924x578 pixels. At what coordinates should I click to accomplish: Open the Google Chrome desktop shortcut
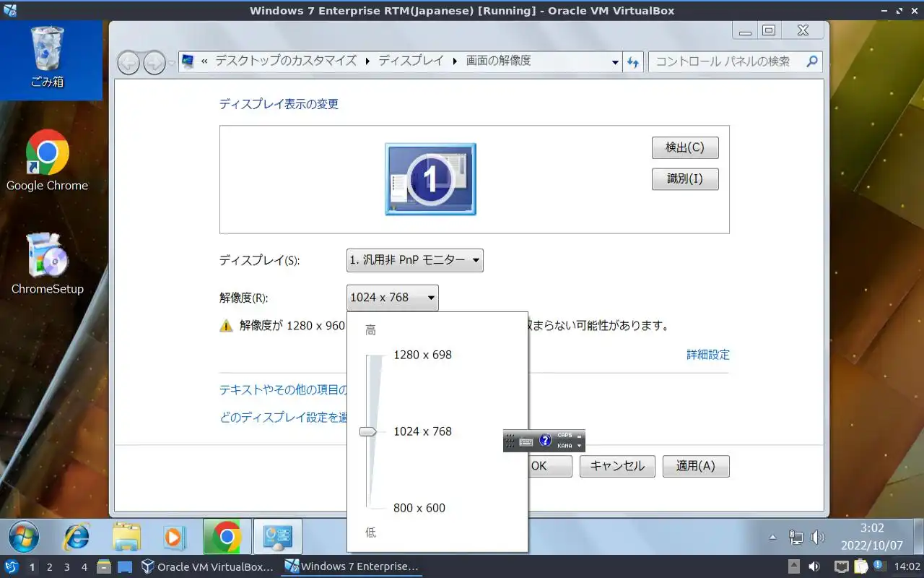[x=47, y=161]
